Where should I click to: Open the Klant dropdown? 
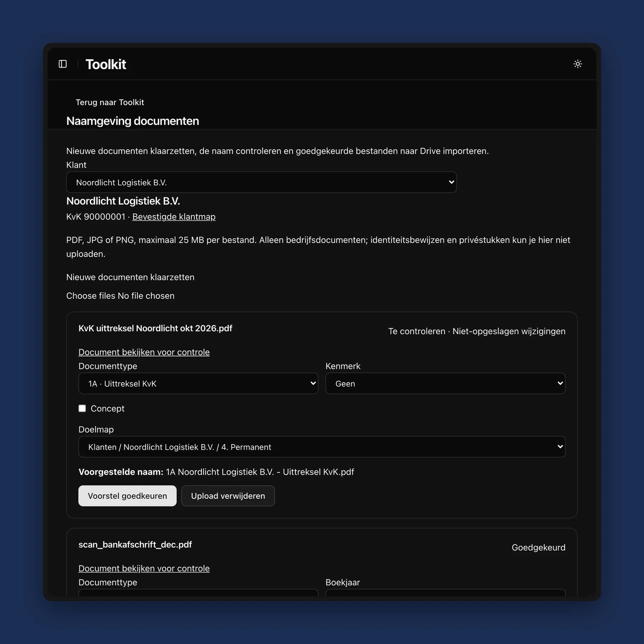[x=262, y=182]
